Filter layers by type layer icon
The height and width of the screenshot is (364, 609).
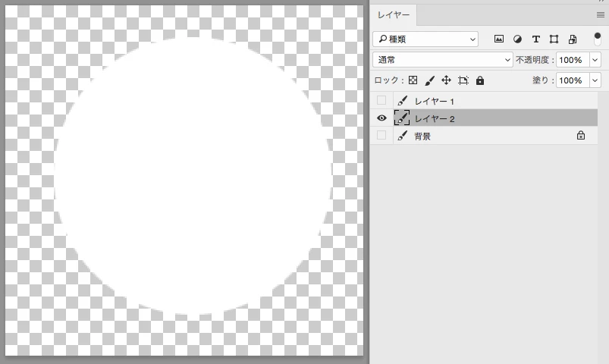(x=536, y=39)
